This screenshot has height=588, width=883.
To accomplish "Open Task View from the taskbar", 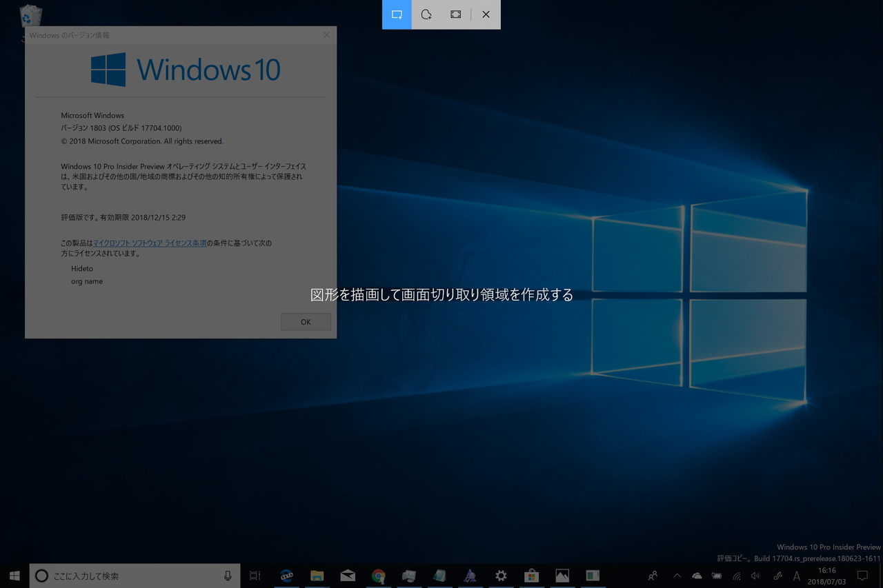I will (x=255, y=576).
